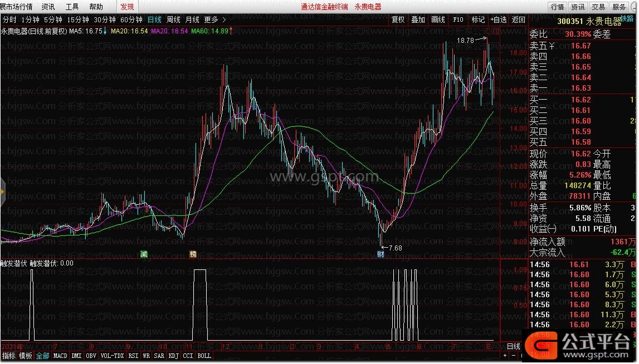Expand the collapsed left side panel arrow

(x=2, y=191)
